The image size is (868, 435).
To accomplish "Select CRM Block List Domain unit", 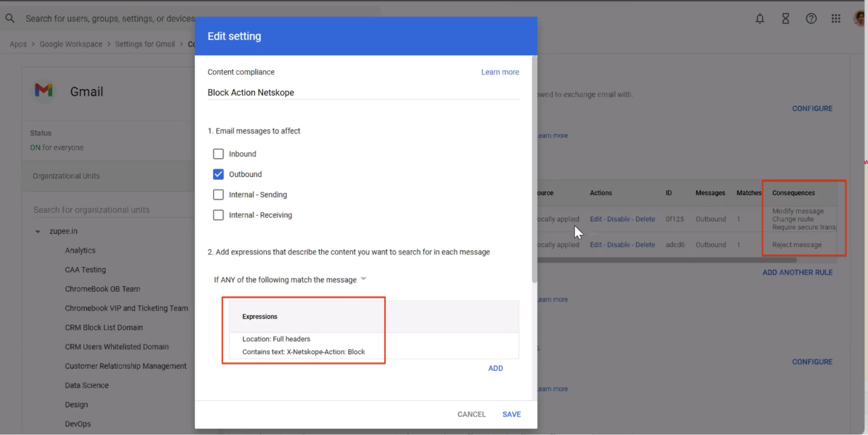I will [x=104, y=328].
